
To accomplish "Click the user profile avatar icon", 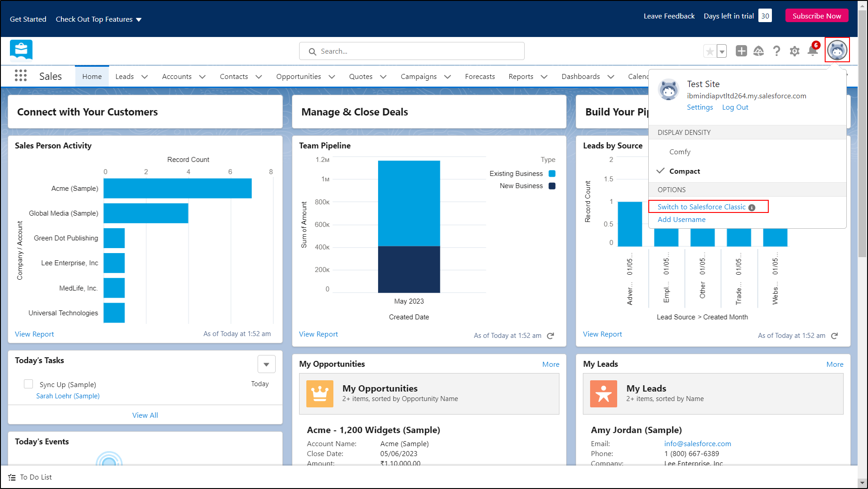I will 837,50.
